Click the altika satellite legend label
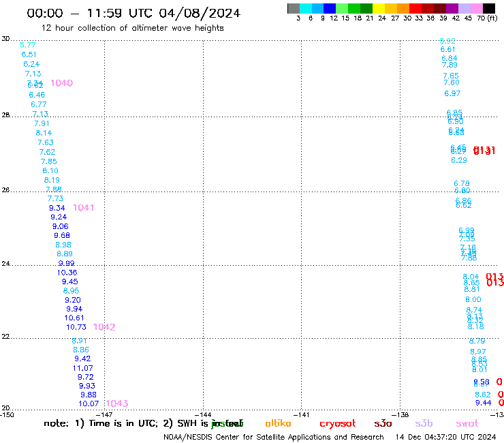Image resolution: width=504 pixels, height=443 pixels. tap(278, 423)
